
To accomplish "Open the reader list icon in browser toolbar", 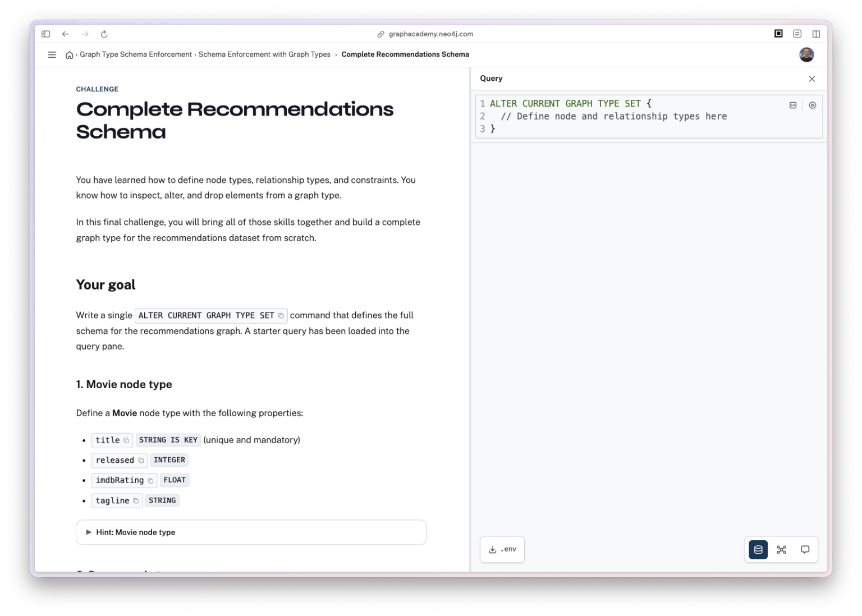I will pos(797,34).
